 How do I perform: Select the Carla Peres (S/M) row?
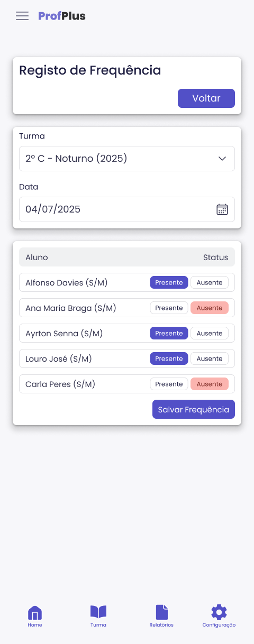pos(127,384)
